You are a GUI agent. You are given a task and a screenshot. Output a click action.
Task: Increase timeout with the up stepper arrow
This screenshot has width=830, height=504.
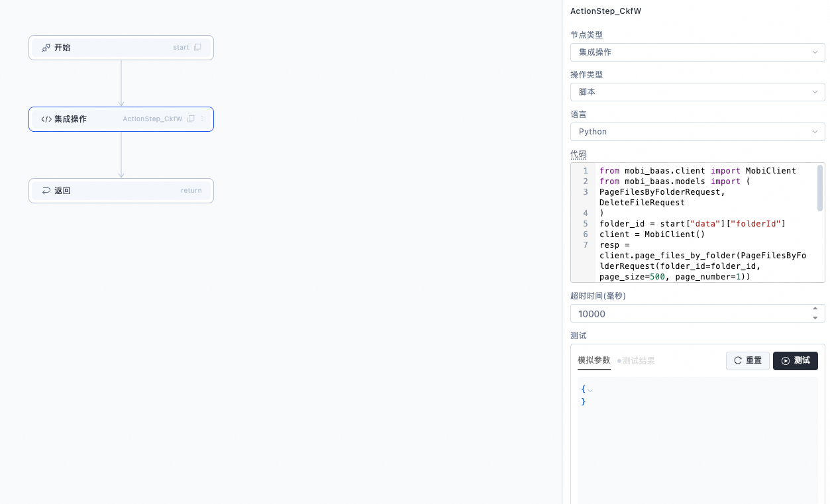coord(814,309)
